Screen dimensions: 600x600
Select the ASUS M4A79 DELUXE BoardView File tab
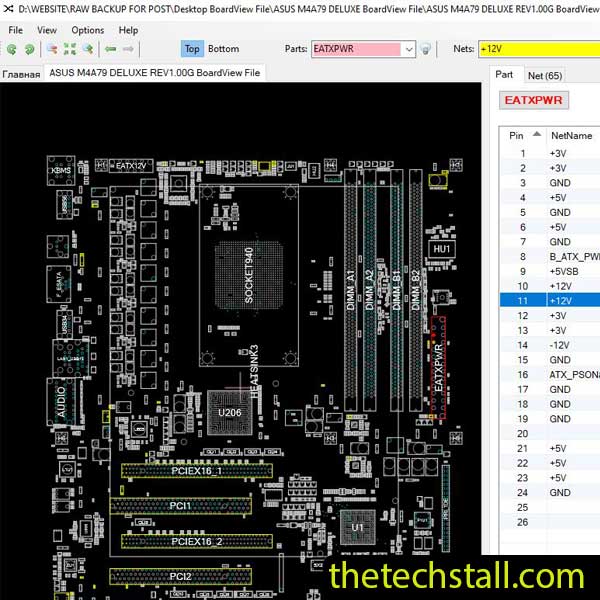pos(155,73)
